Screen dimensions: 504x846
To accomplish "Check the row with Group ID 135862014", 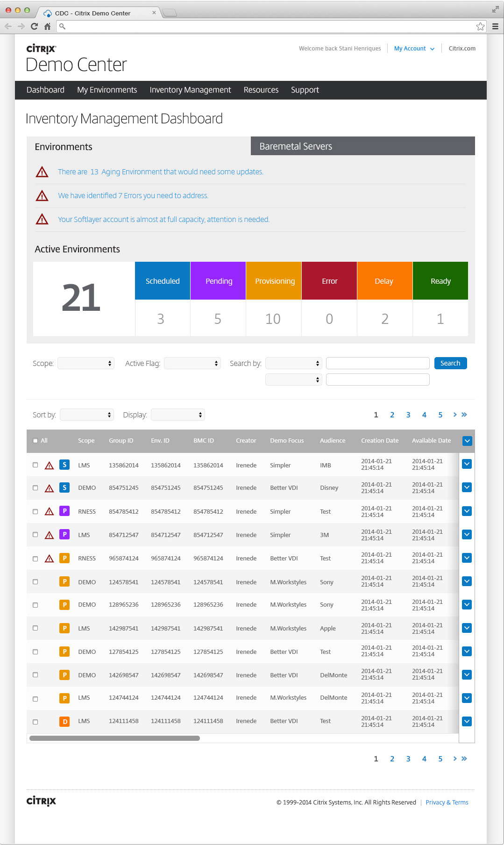I will pos(35,465).
